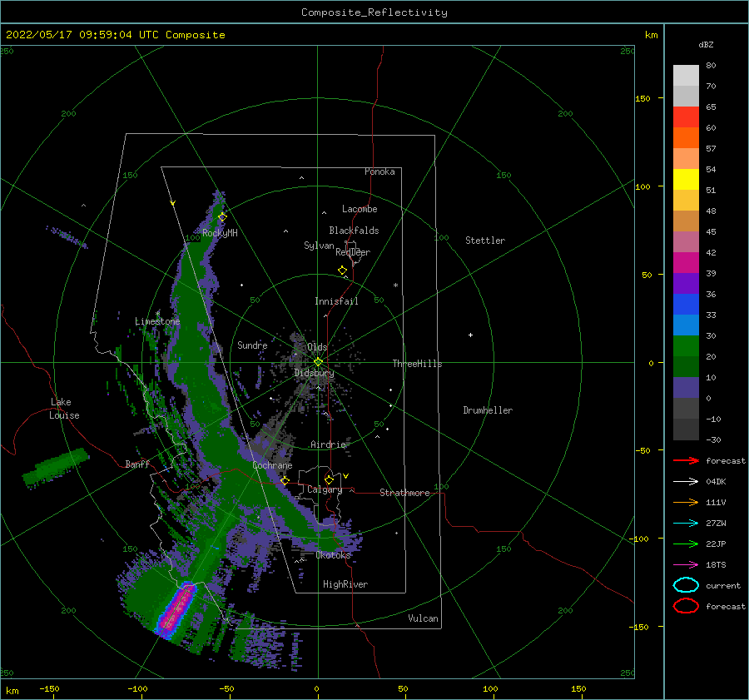Screen dimensions: 749x700
Task: Click the 'HighRiver' map label
Action: [345, 584]
